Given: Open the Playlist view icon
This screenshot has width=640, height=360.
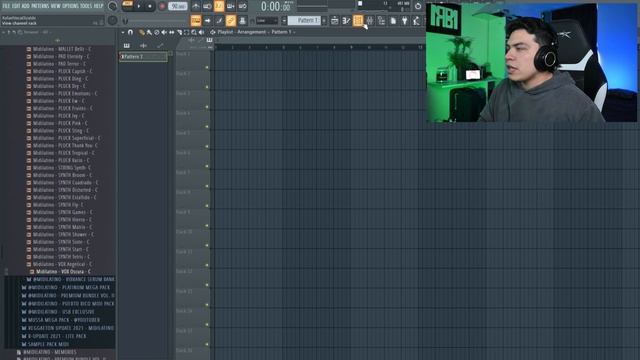Looking at the screenshot, I should click(x=335, y=20).
